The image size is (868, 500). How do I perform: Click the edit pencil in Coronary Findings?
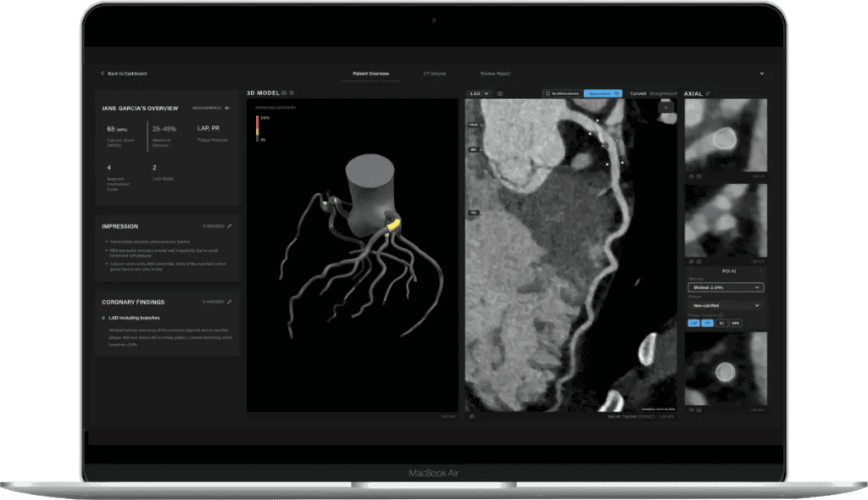(229, 301)
